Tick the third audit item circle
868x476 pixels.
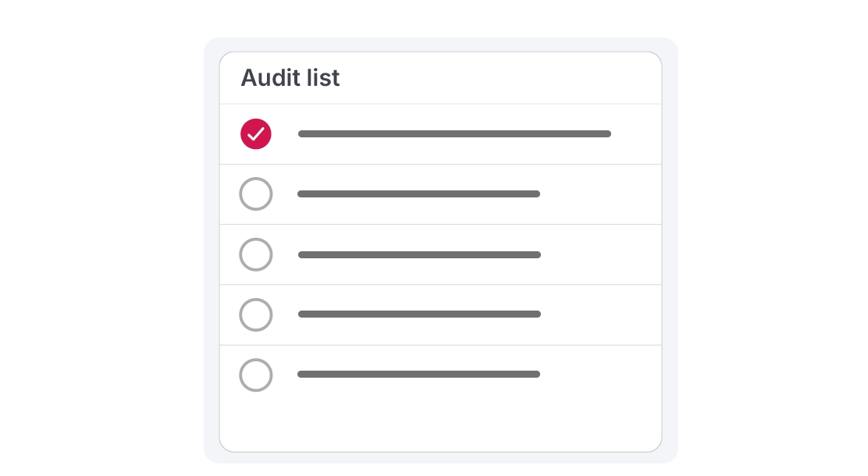point(256,254)
